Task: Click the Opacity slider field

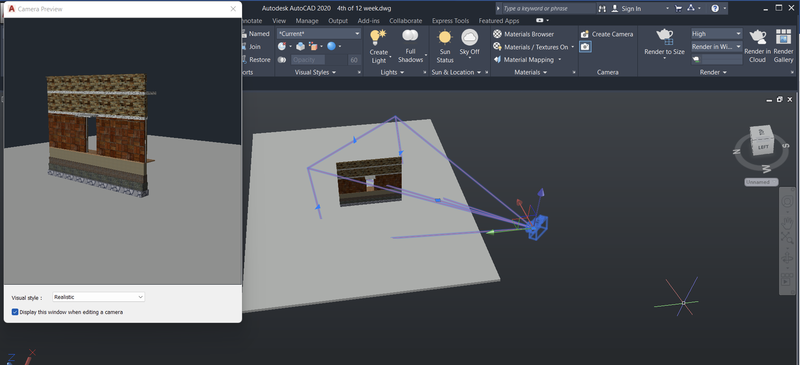Action: [x=318, y=60]
